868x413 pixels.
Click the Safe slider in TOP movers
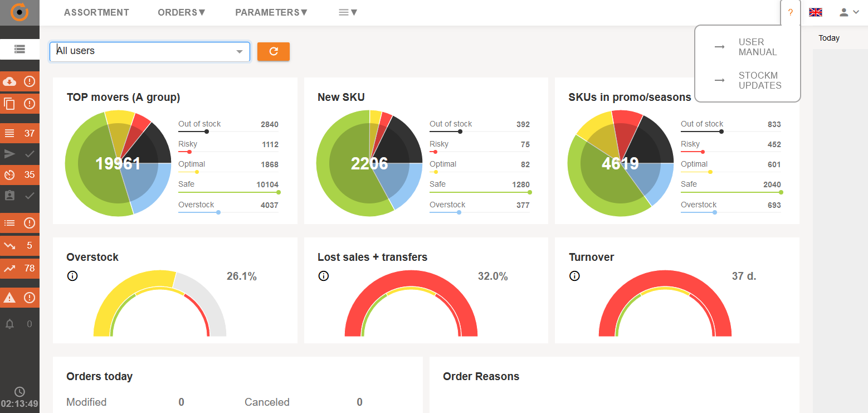pyautogui.click(x=228, y=192)
